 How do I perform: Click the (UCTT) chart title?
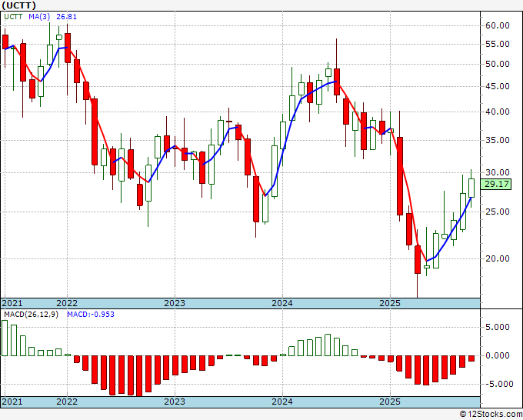18,5
